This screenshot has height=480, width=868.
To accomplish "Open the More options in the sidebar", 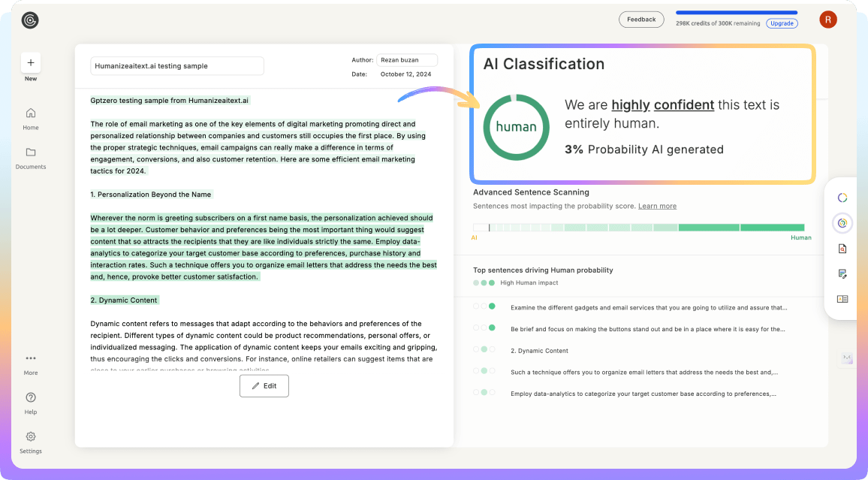I will point(31,365).
